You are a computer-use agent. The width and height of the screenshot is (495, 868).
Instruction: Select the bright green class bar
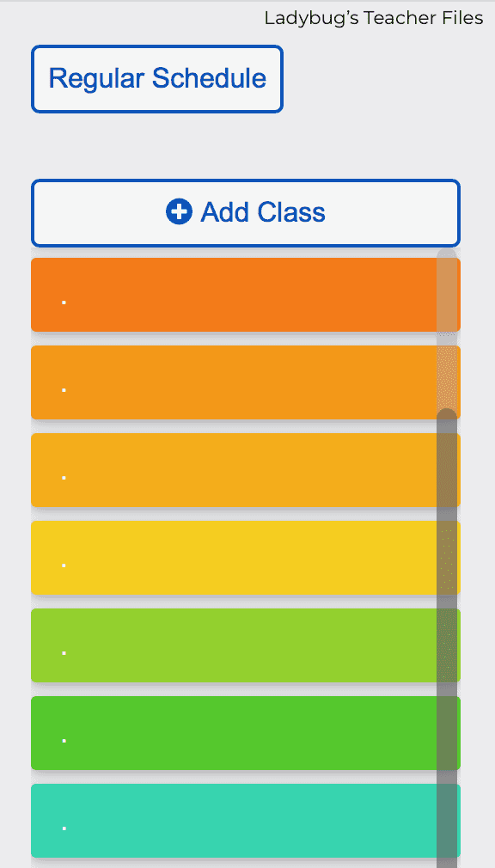[245, 733]
